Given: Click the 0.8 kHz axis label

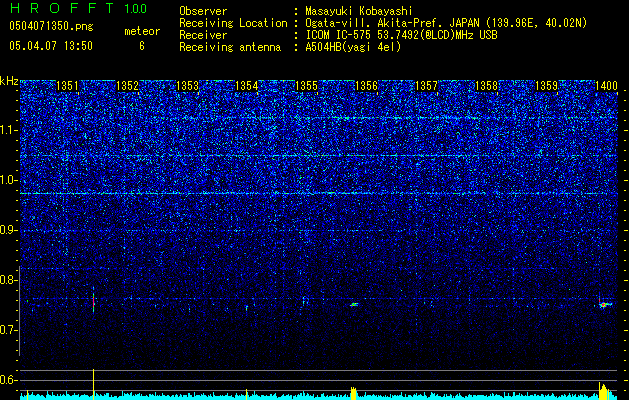Looking at the screenshot, I should click(9, 280).
